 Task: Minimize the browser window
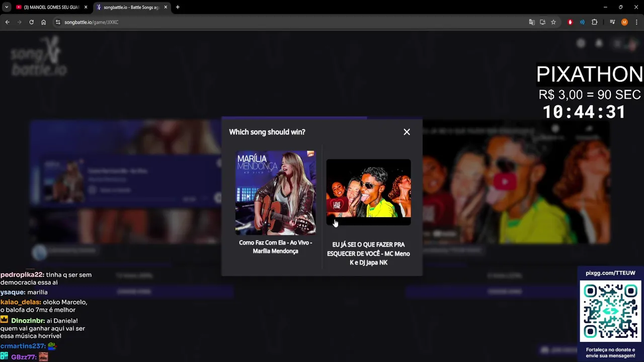pyautogui.click(x=605, y=7)
